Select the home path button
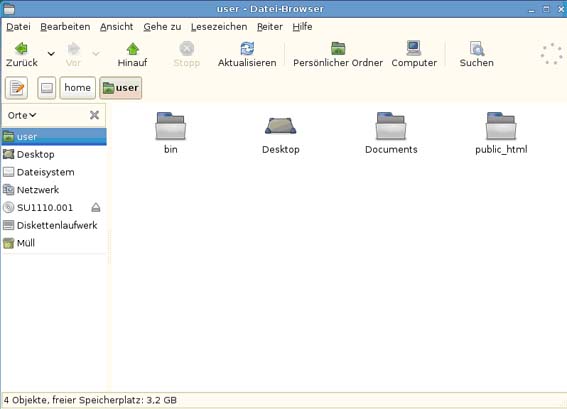 pos(77,88)
